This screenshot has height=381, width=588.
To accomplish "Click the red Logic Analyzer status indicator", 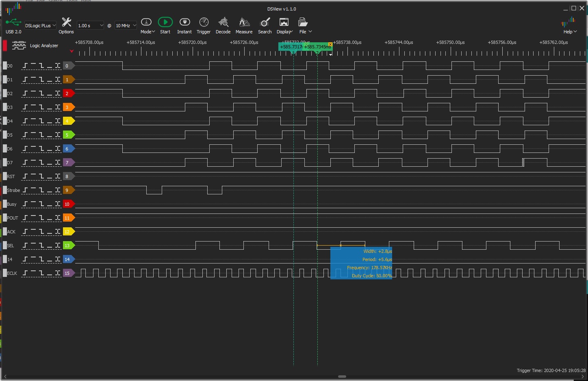I will (x=5, y=46).
